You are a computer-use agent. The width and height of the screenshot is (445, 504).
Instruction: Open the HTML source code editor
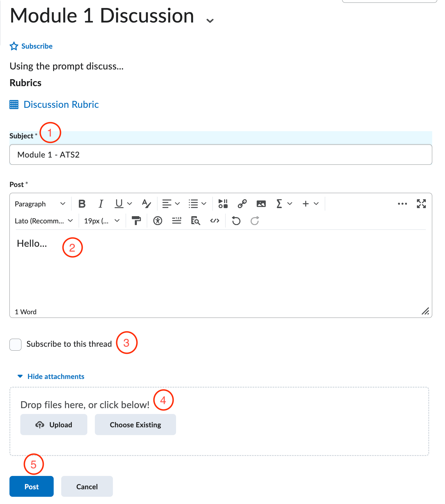point(214,221)
